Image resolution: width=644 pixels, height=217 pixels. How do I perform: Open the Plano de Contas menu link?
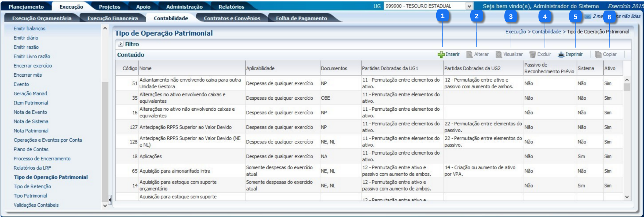31,149
